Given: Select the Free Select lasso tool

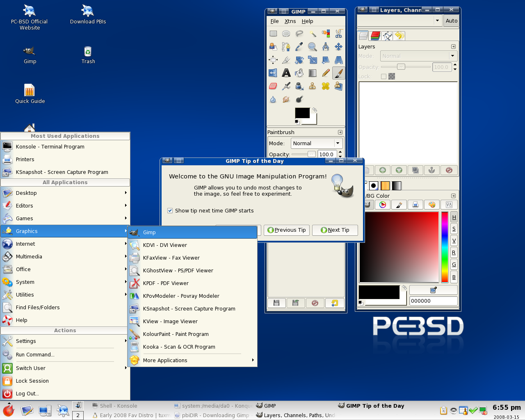Looking at the screenshot, I should point(299,34).
